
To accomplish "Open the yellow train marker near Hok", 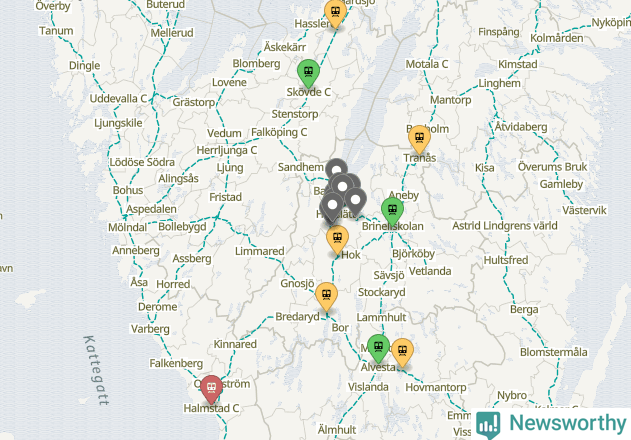I will pos(337,239).
